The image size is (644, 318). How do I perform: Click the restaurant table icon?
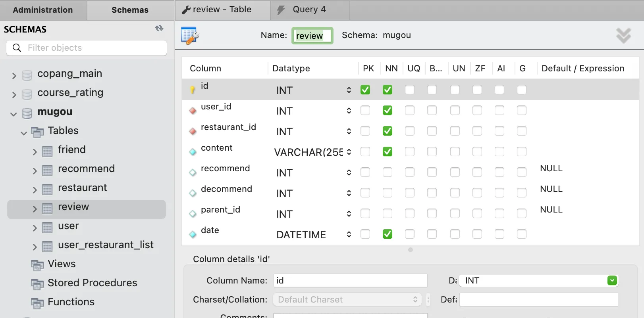[47, 189]
